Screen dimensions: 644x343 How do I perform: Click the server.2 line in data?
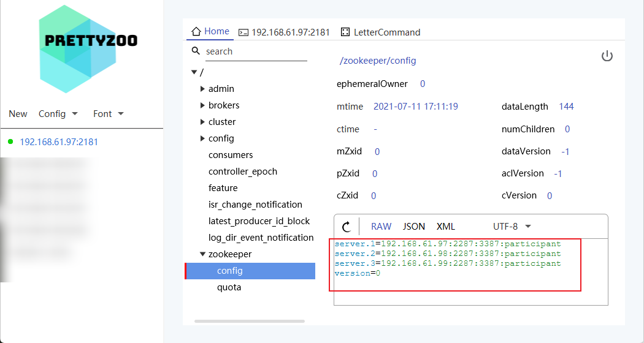(x=448, y=254)
